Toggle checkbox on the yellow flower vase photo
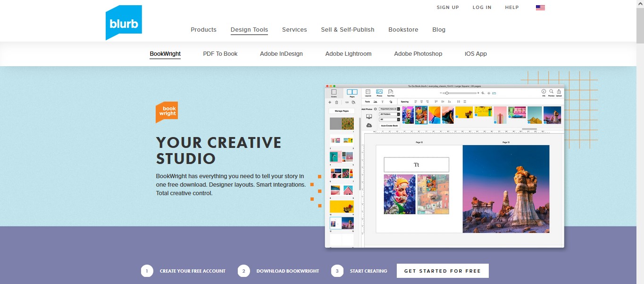Screen dimensions: 644x284 [457, 116]
